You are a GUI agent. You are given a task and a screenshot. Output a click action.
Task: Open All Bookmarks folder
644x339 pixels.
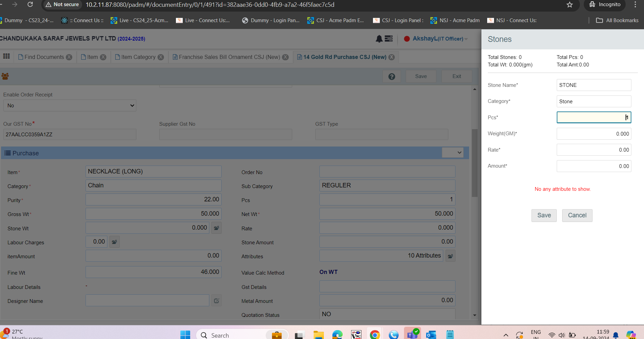point(617,20)
